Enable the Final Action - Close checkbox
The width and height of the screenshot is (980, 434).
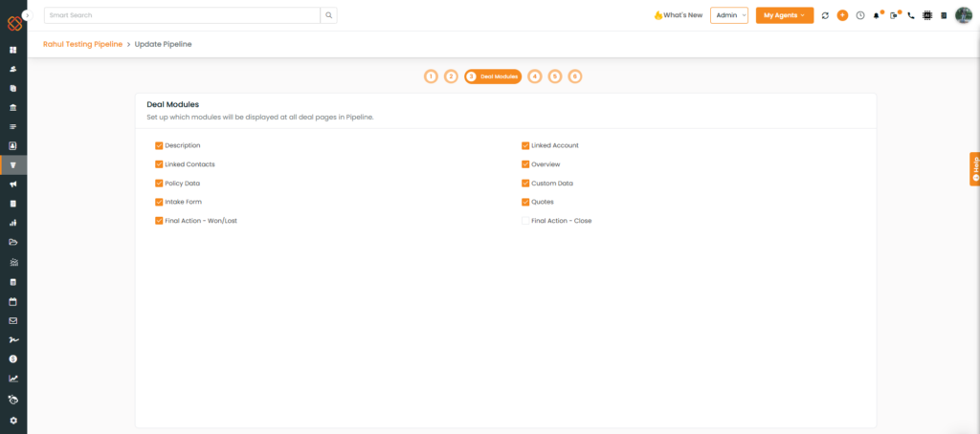coord(525,221)
